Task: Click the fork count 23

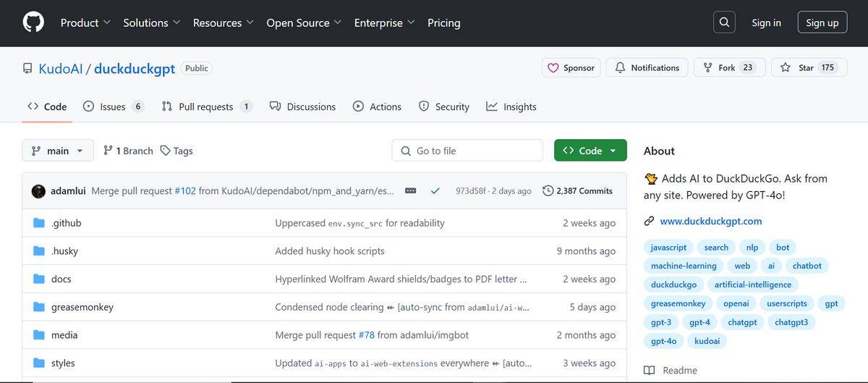Action: click(747, 67)
